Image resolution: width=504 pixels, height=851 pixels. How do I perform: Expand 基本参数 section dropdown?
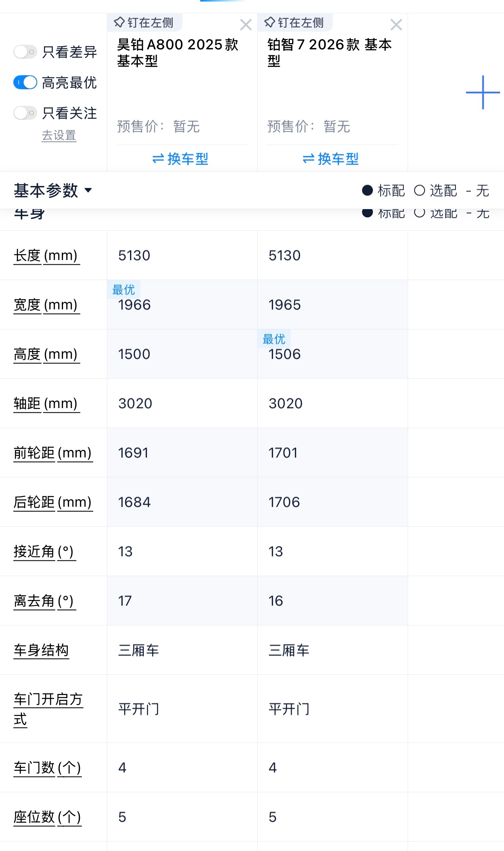[53, 191]
